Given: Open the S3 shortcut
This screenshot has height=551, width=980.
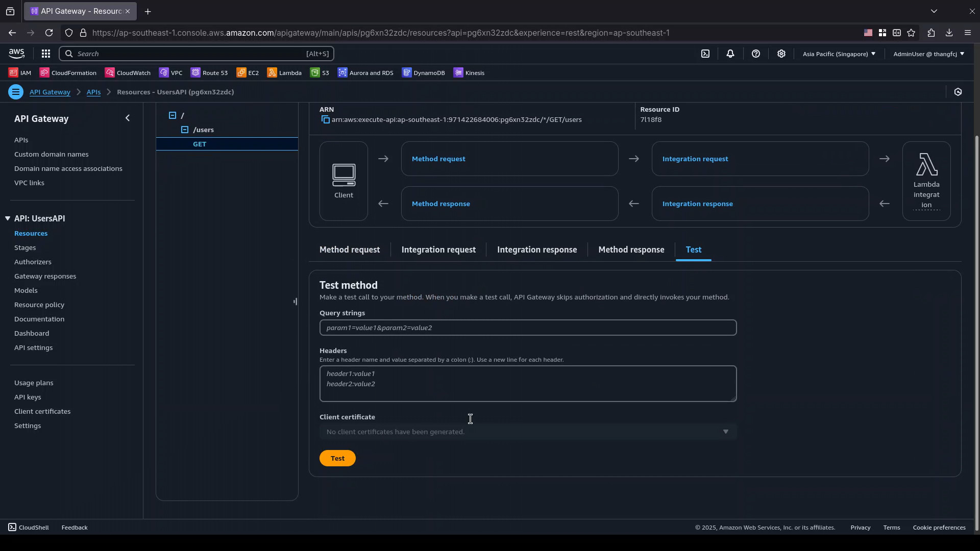Looking at the screenshot, I should pos(320,73).
